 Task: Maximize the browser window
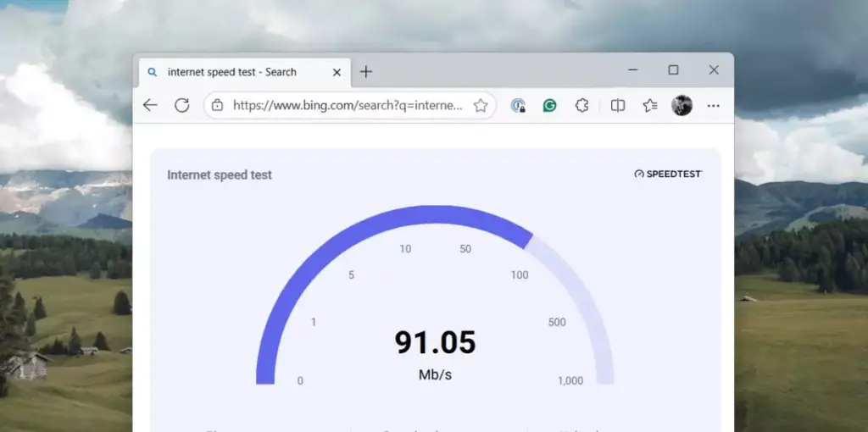point(673,70)
